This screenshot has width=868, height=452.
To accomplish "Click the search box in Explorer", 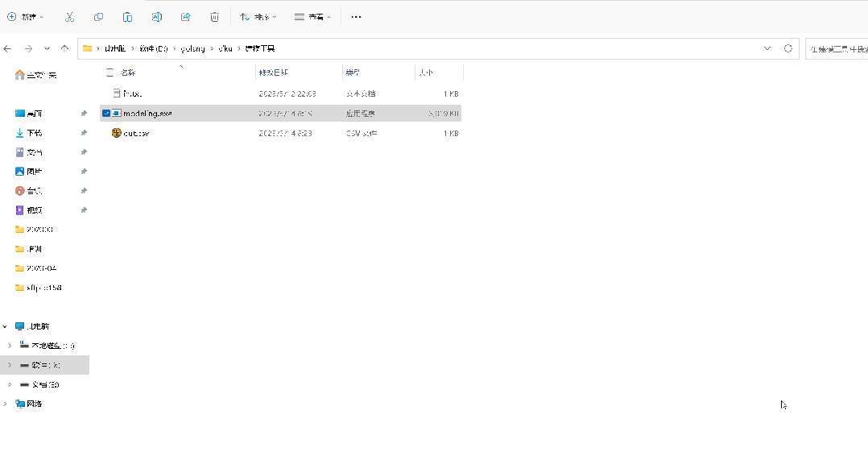I will (837, 48).
